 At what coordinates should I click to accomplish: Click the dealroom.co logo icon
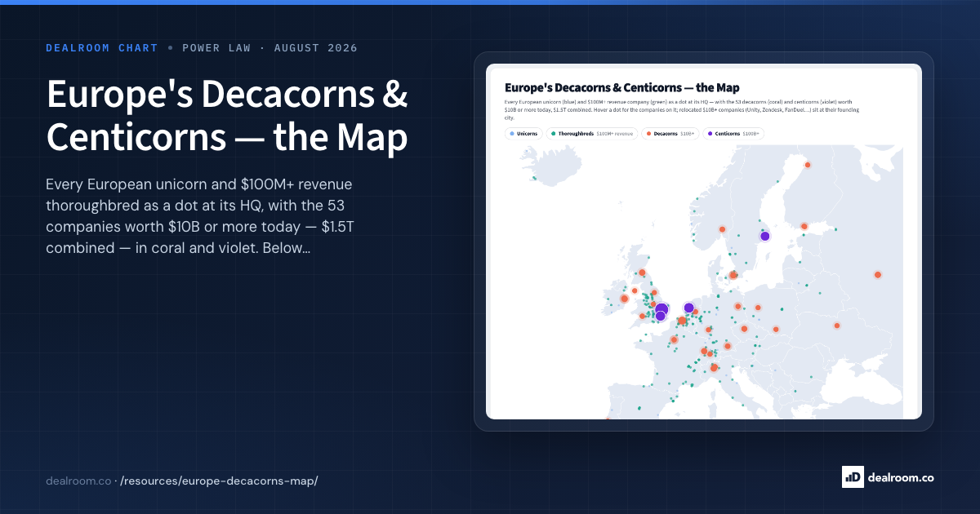pos(853,477)
